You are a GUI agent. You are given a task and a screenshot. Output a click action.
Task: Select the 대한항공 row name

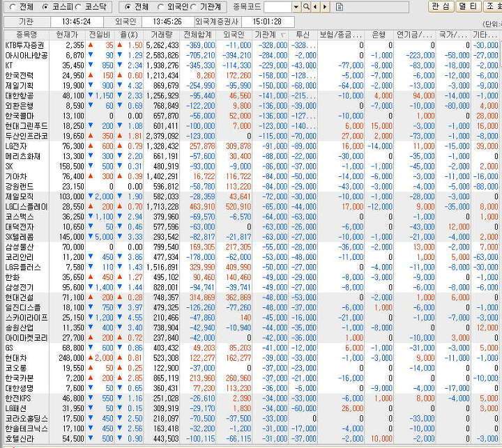pos(20,95)
